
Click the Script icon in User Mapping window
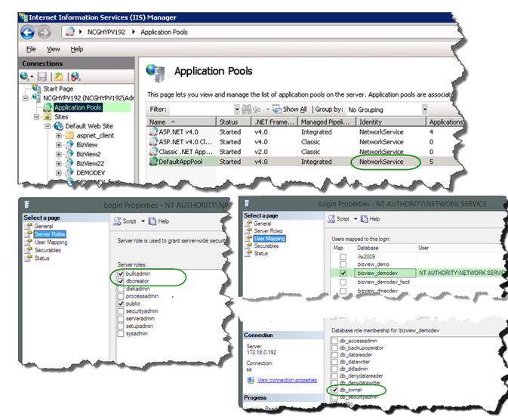pyautogui.click(x=331, y=219)
